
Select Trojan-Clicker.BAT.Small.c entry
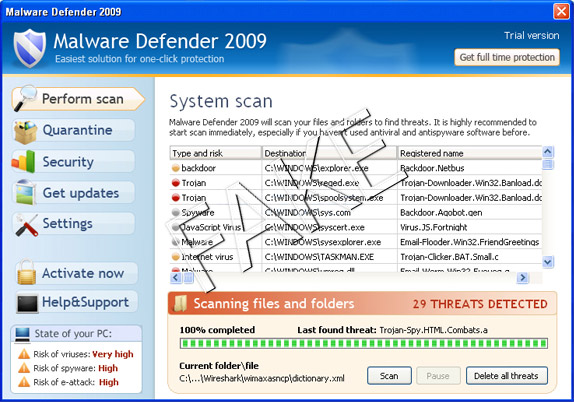[449, 257]
